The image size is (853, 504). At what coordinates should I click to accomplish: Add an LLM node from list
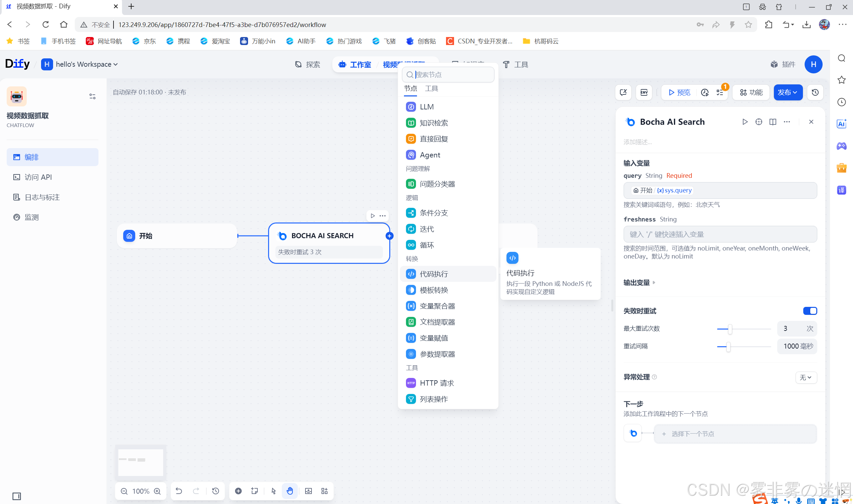pyautogui.click(x=448, y=107)
